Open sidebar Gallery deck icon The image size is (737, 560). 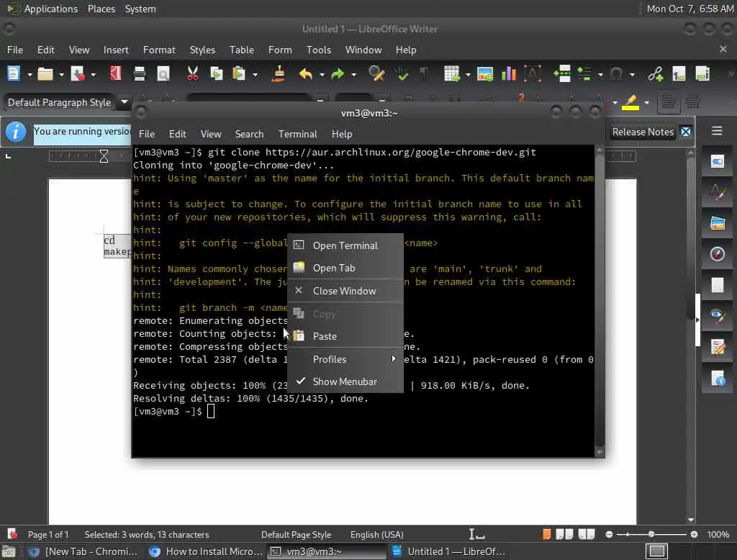718,223
